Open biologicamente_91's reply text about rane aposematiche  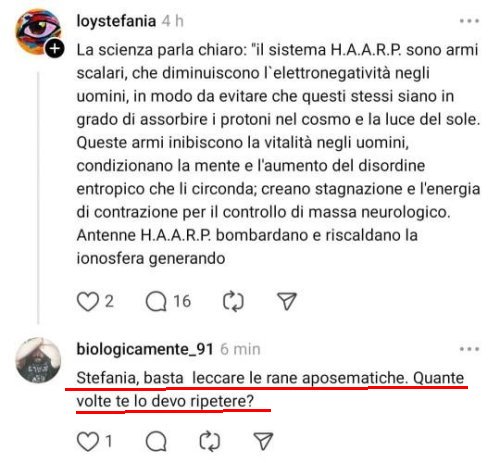coord(270,389)
